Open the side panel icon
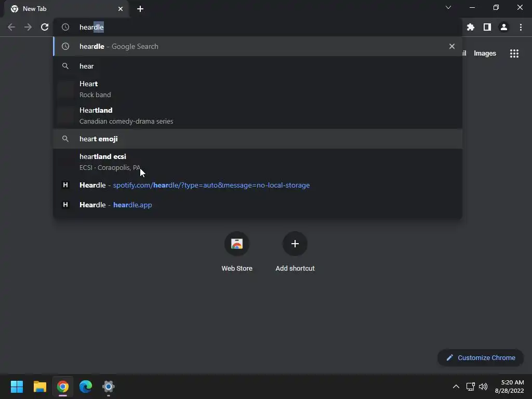This screenshot has height=399, width=532. 487,27
